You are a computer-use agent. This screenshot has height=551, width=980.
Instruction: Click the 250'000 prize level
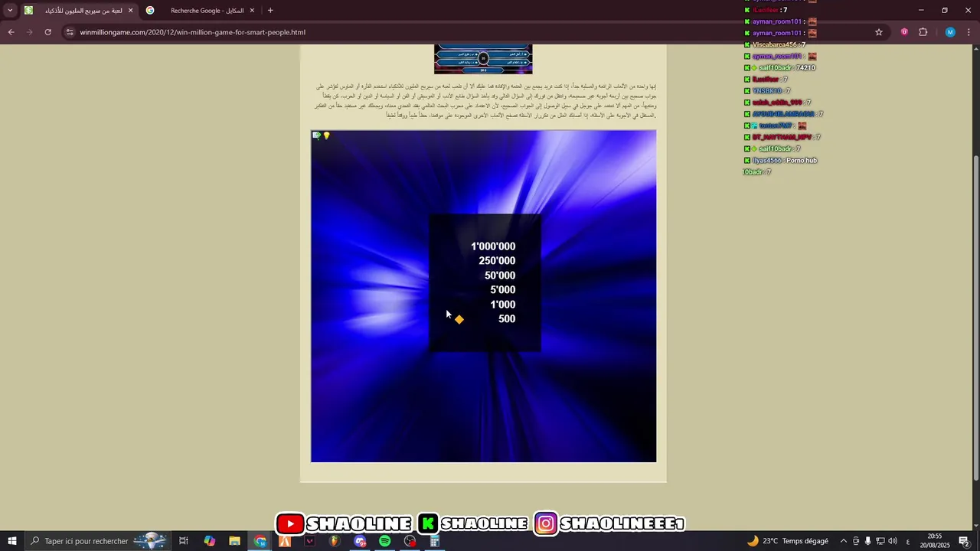[497, 261]
